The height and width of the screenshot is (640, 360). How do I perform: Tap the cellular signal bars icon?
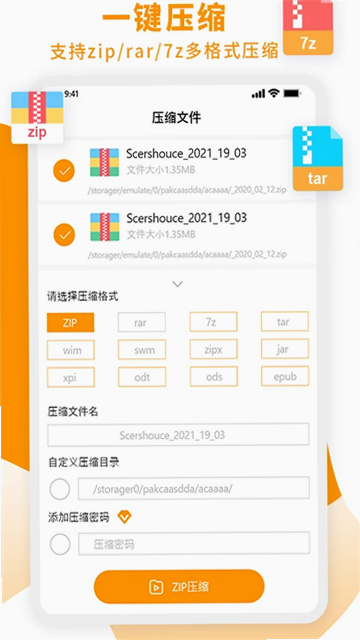[258, 94]
